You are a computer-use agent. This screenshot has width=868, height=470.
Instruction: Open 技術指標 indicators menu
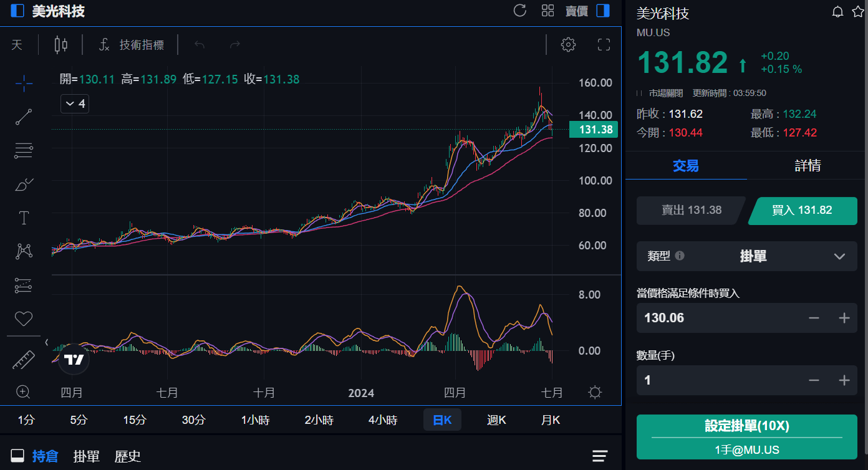(x=132, y=44)
